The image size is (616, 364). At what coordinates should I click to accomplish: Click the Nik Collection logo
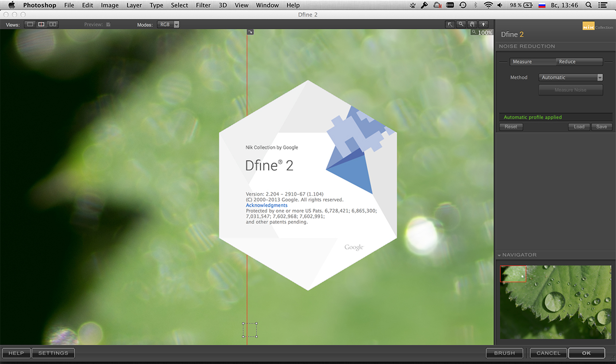pyautogui.click(x=597, y=27)
